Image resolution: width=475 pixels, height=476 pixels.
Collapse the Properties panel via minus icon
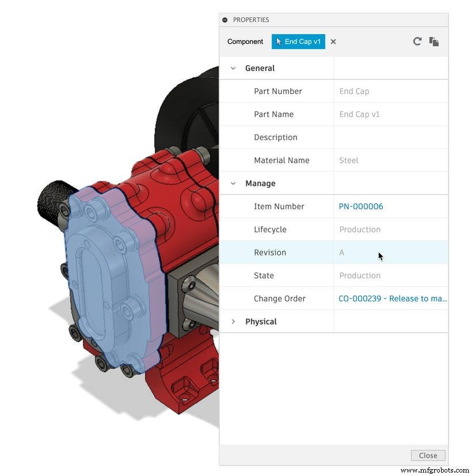pos(224,20)
